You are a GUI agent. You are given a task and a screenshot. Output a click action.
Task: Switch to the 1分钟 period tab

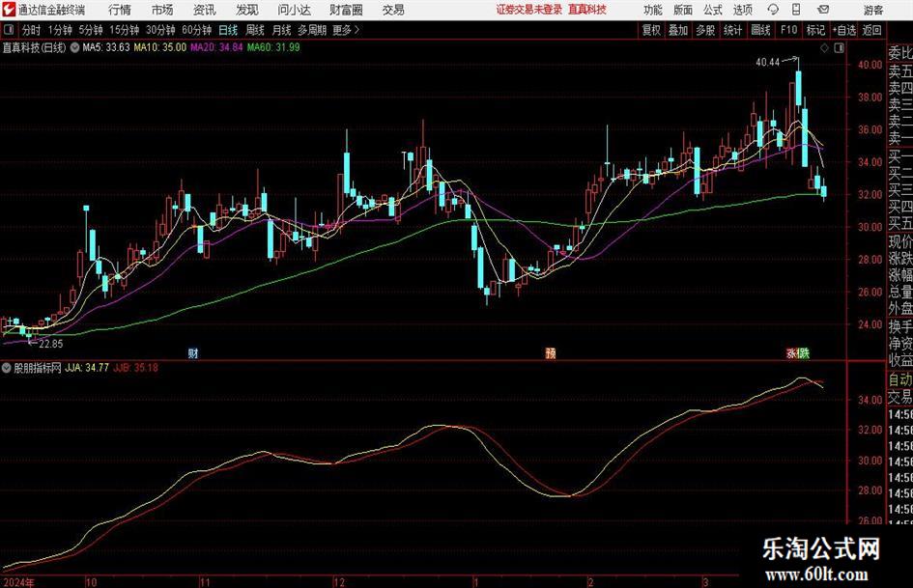[60, 30]
